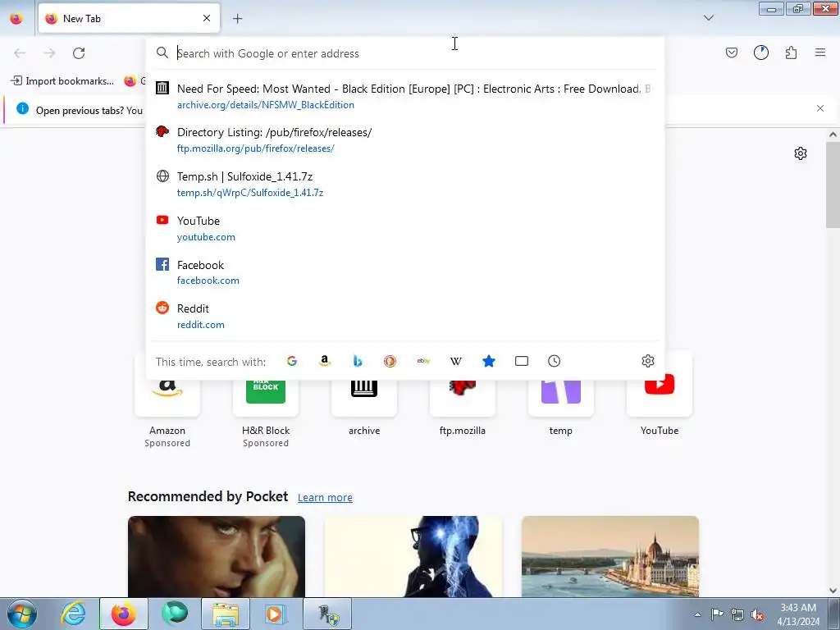Viewport: 840px width, 630px height.
Task: Open a new tab with plus button
Action: (x=237, y=19)
